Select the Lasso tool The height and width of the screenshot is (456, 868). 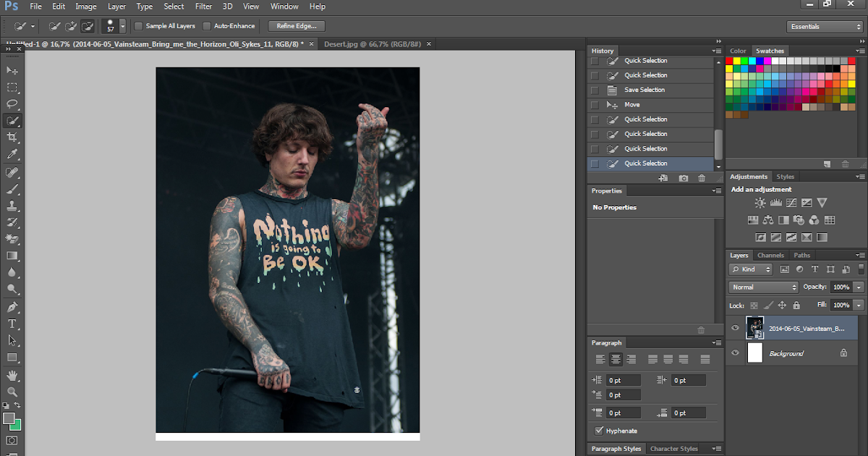coord(12,104)
